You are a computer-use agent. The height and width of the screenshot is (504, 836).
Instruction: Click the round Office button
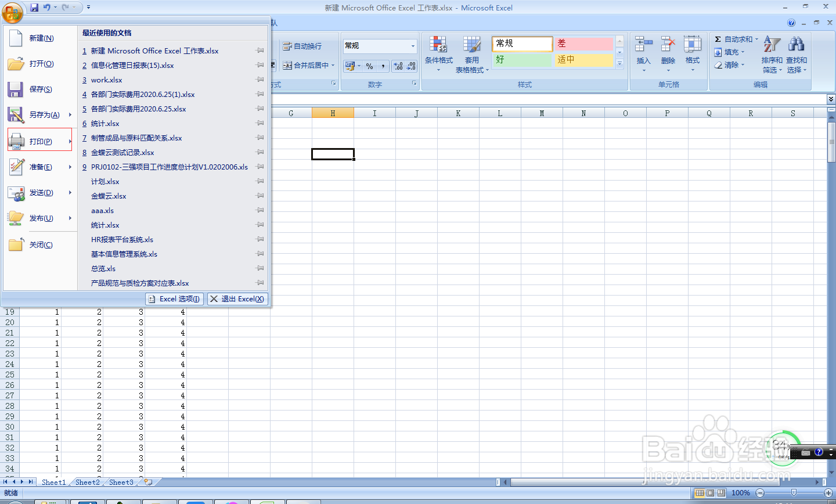[12, 12]
